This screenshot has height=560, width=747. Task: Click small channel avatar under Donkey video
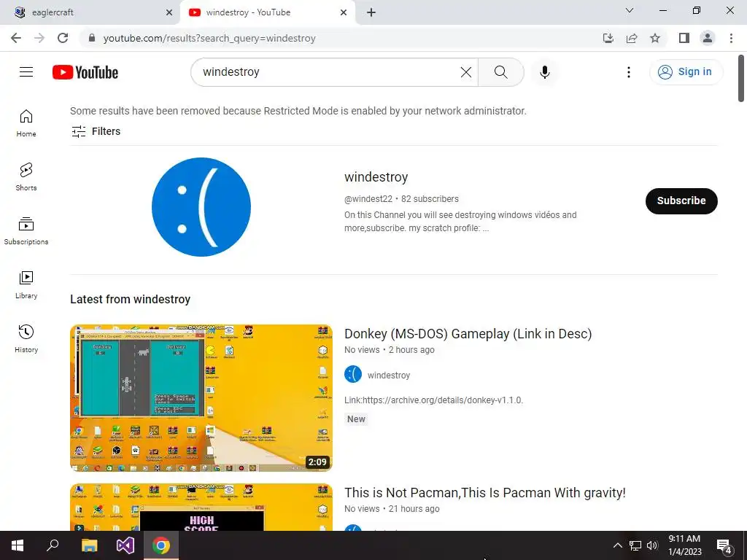353,374
